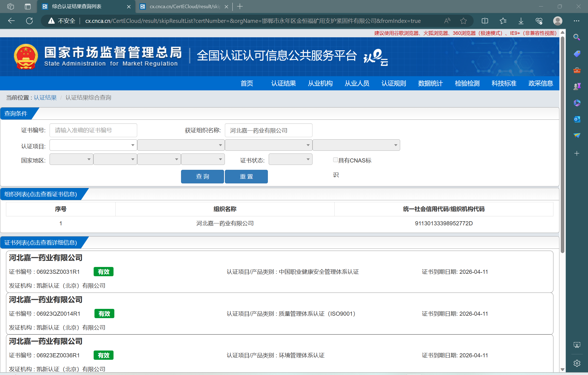The height and width of the screenshot is (375, 588).
Task: Open sidebar settings gear icon
Action: click(577, 363)
